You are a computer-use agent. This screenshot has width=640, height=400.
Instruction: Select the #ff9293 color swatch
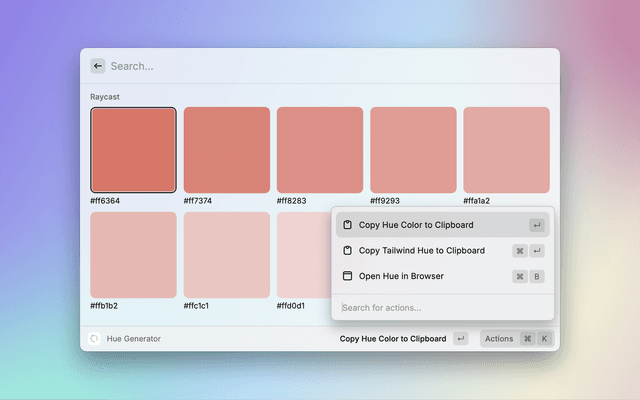(x=413, y=150)
